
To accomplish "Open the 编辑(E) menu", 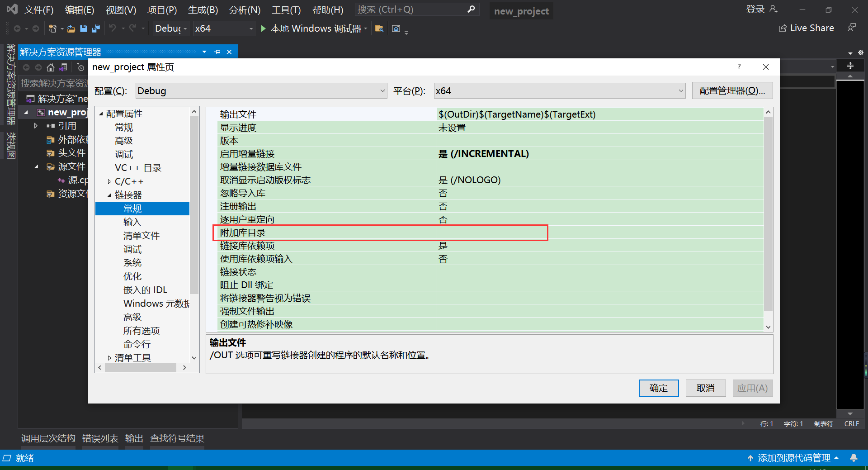I will pos(80,9).
